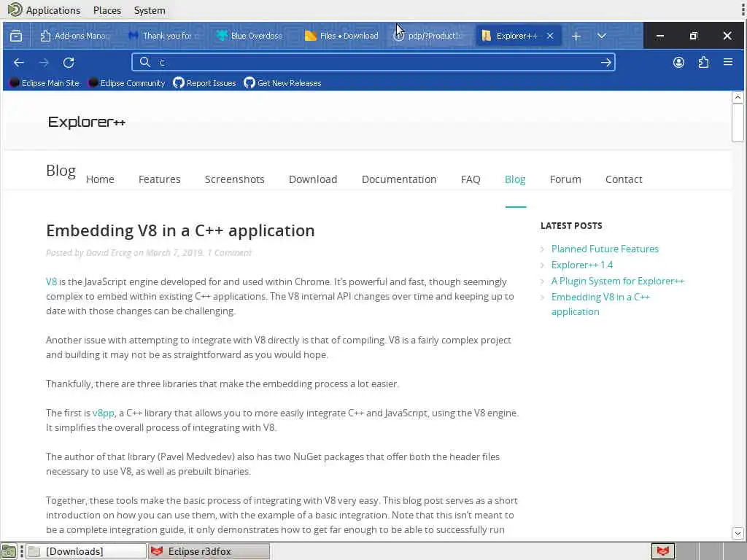Click the go arrow in the address bar
The width and height of the screenshot is (747, 560).
(x=606, y=63)
